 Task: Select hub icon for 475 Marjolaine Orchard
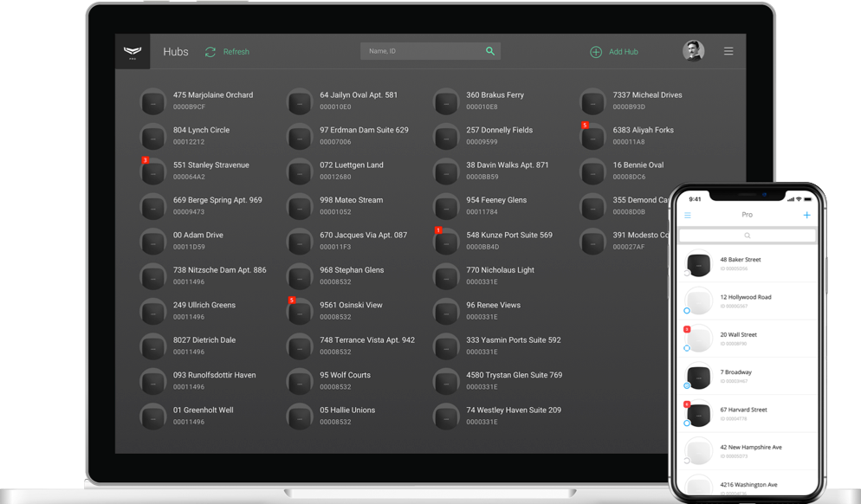(x=152, y=101)
